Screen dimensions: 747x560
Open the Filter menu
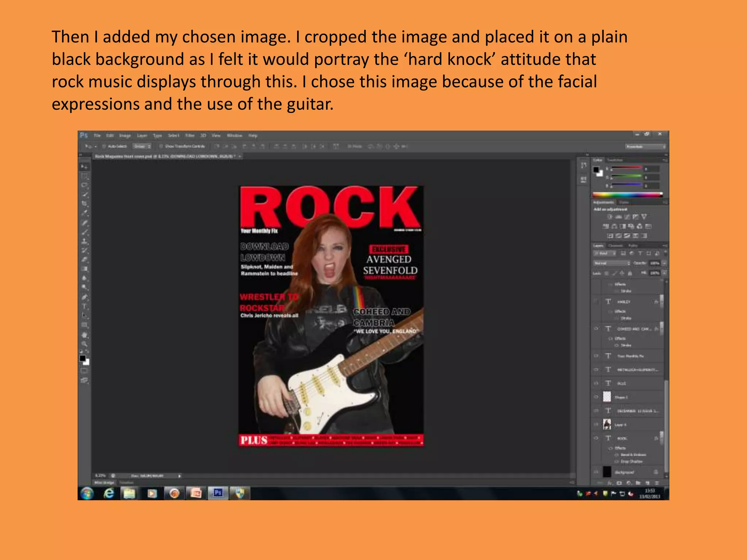tap(190, 135)
